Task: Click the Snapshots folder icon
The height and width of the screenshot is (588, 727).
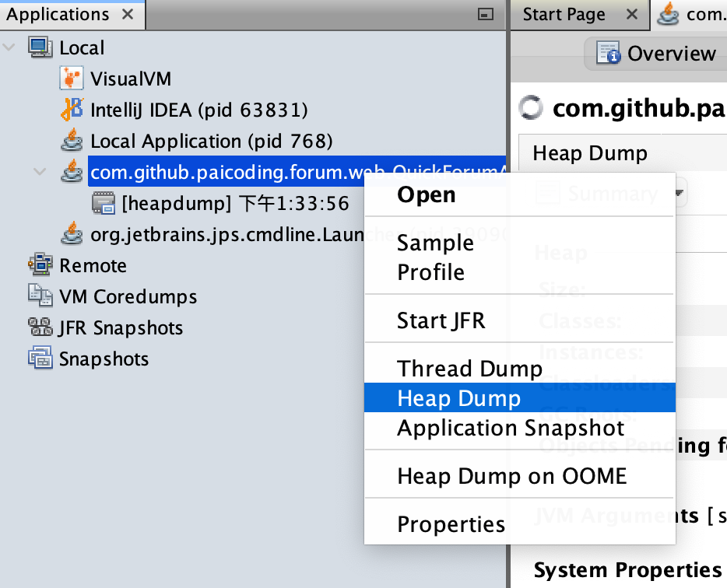Action: point(40,359)
